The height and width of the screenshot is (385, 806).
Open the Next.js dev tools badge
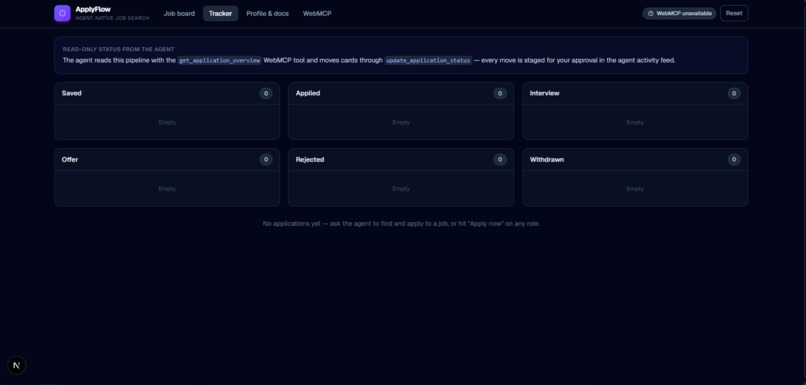16,365
